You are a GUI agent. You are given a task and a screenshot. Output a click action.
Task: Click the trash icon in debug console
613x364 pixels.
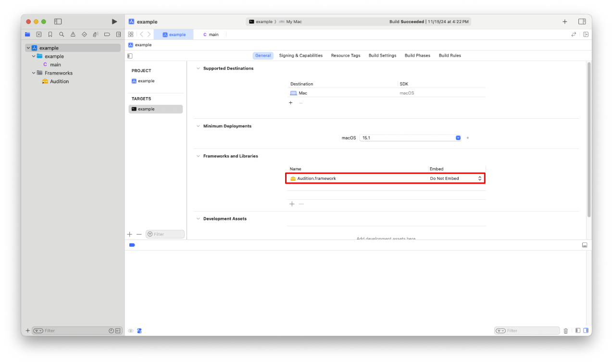tap(565, 331)
